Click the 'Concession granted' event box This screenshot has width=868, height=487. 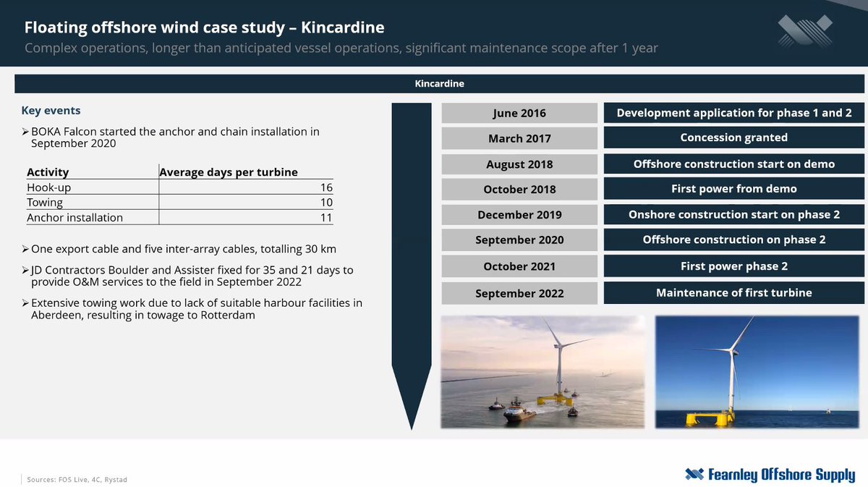(x=733, y=137)
